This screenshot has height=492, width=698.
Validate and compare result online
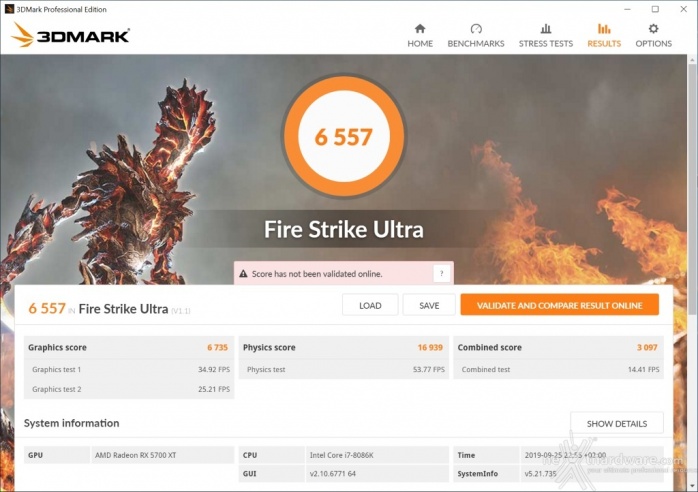pos(560,305)
